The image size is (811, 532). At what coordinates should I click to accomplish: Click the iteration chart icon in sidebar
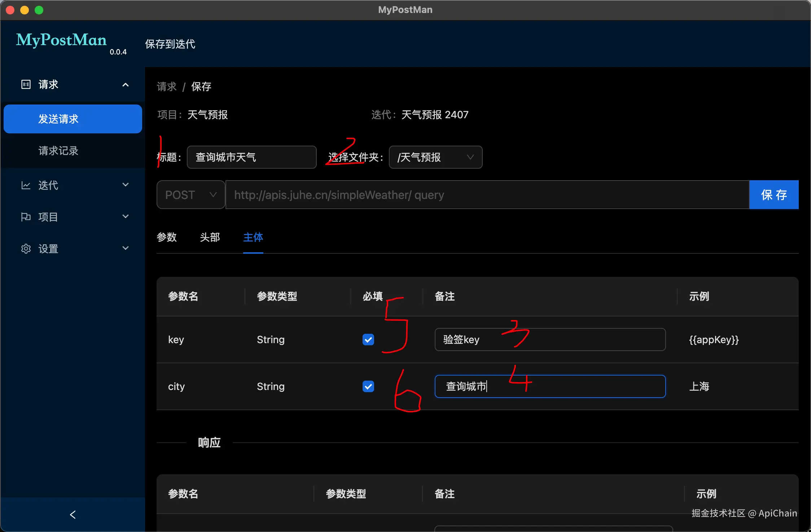(26, 185)
